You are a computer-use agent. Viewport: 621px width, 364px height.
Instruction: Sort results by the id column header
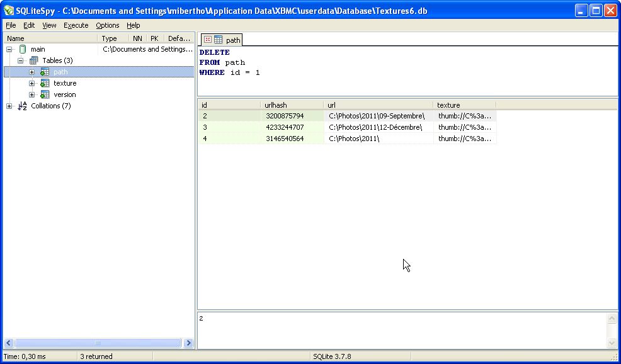point(230,105)
